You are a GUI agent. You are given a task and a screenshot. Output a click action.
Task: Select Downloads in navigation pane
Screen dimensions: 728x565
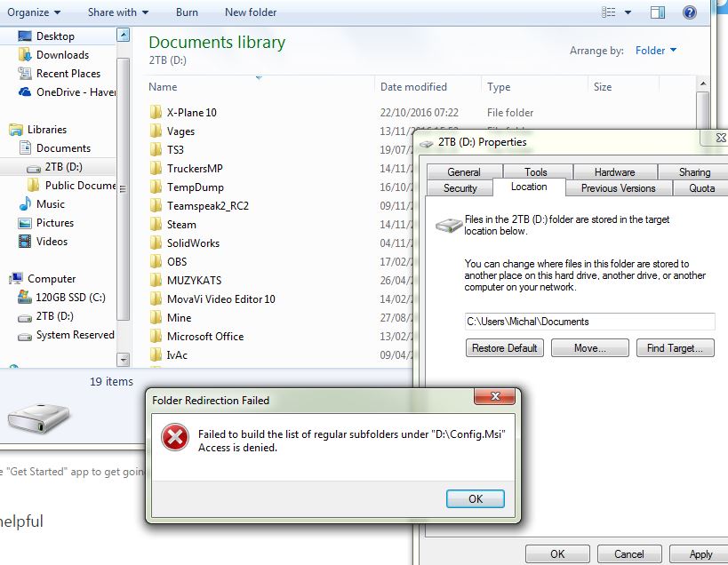coord(62,55)
